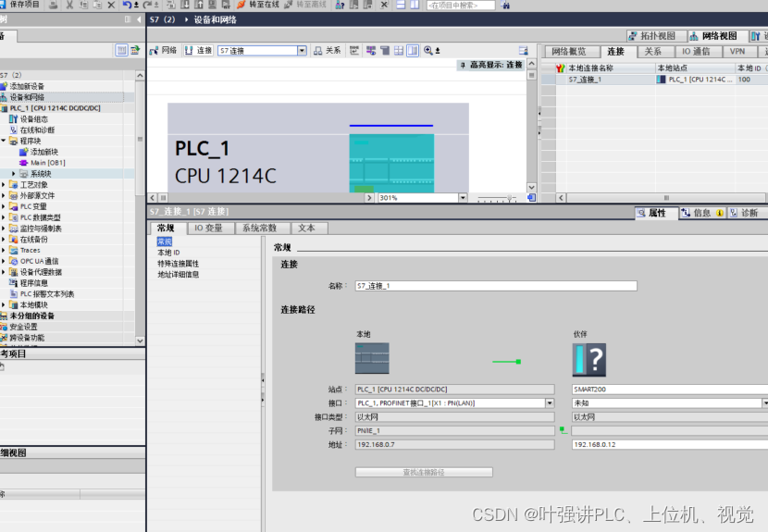Viewport: 768px width, 532px height.
Task: Click the project search field
Action: click(461, 6)
